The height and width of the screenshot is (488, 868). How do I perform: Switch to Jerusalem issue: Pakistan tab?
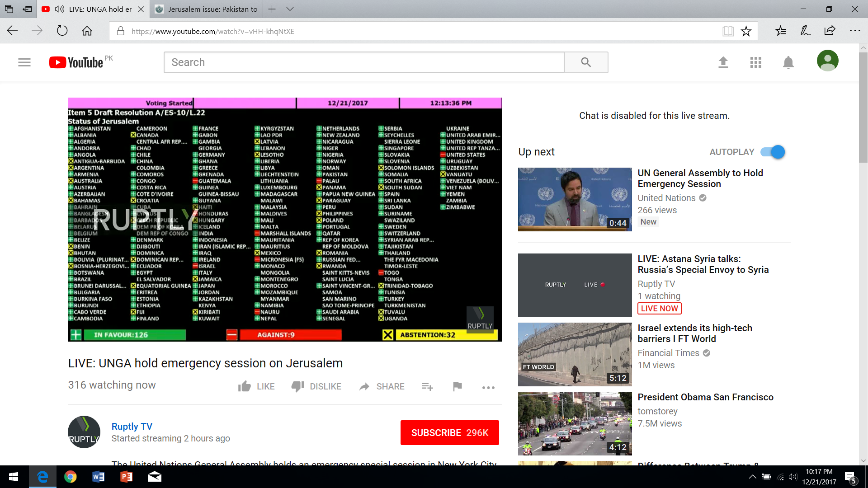tap(207, 9)
